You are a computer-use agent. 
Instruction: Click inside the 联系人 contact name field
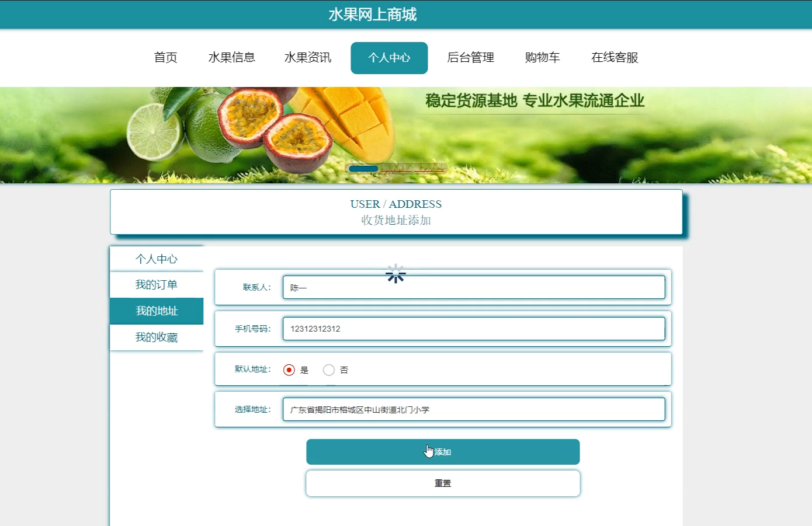click(x=474, y=287)
